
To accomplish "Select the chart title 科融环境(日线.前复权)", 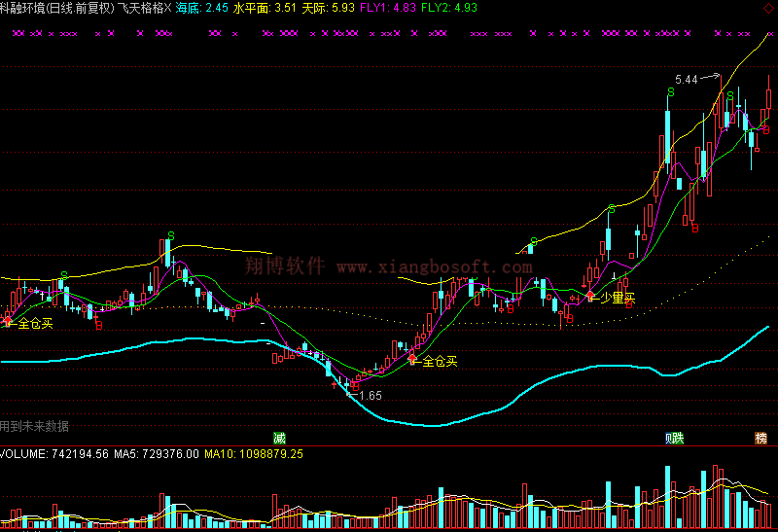I will 57,8.
